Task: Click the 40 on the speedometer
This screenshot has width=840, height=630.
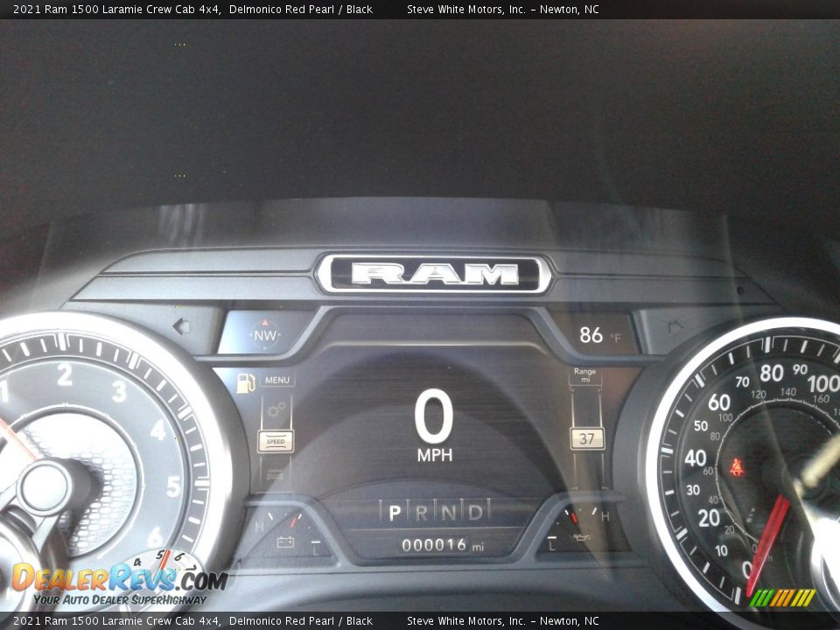Action: pyautogui.click(x=696, y=458)
